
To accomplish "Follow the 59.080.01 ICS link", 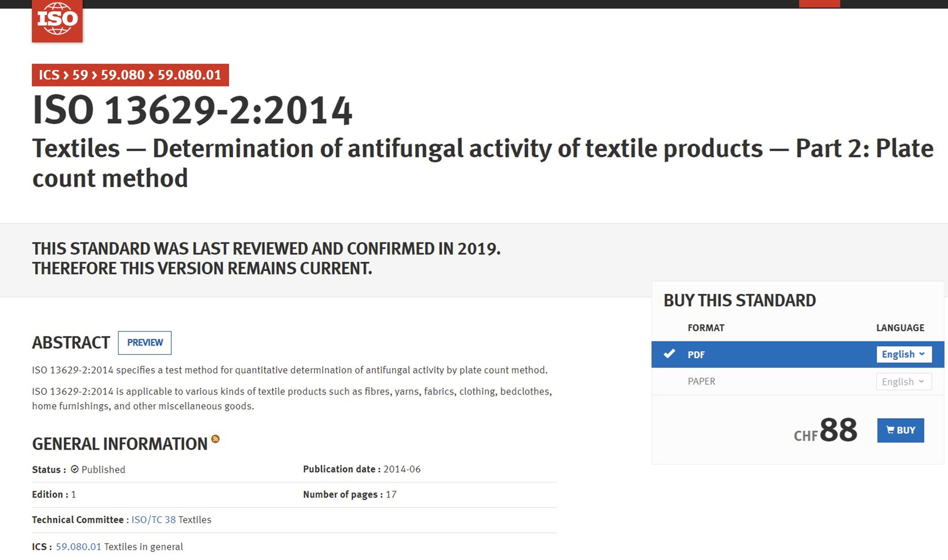I will (78, 546).
